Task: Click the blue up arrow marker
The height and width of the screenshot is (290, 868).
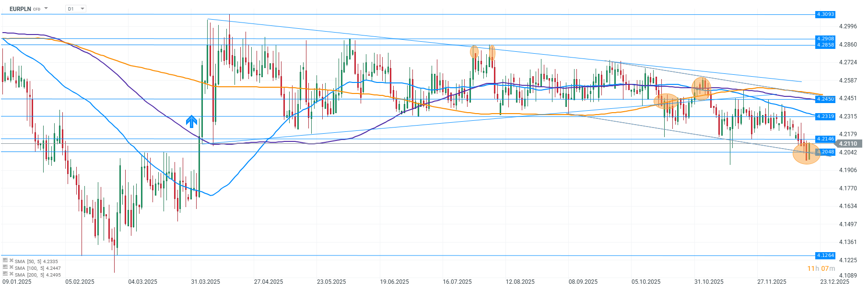Action: (x=192, y=122)
